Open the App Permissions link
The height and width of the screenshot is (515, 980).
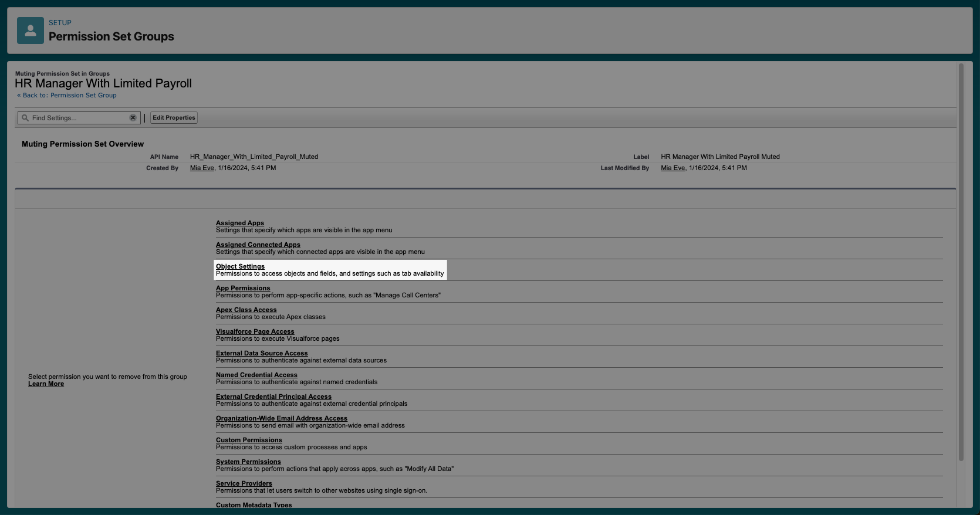coord(243,288)
